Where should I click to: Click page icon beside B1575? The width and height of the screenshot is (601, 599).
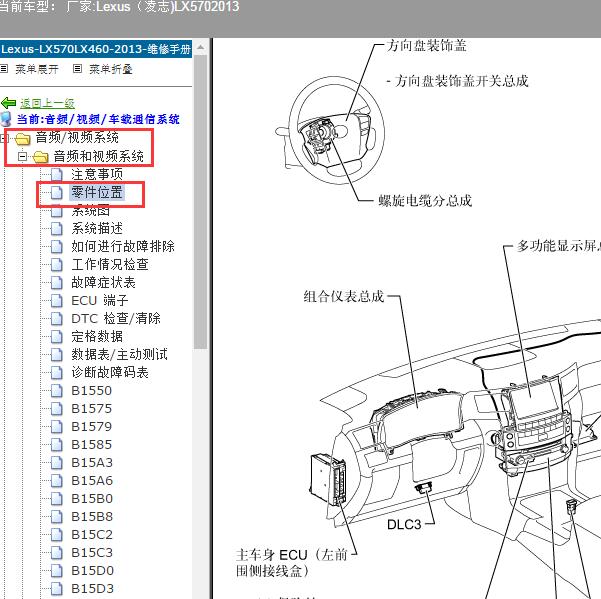click(x=56, y=409)
